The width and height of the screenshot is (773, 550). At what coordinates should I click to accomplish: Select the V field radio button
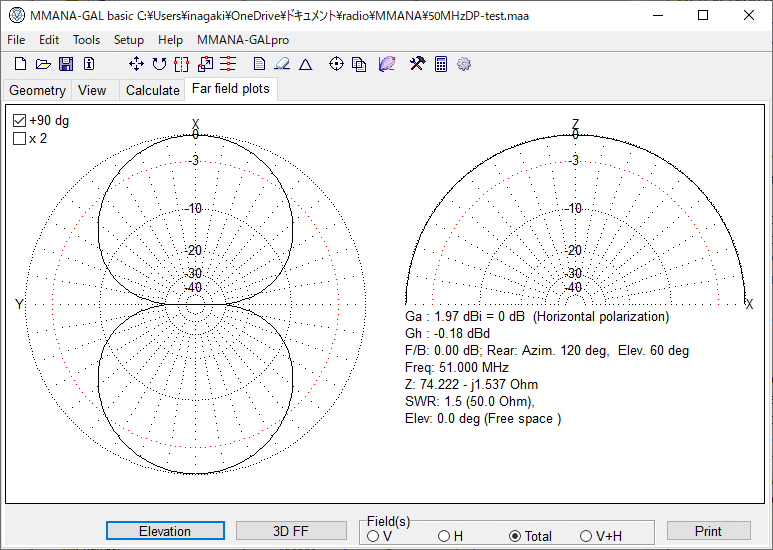[373, 536]
